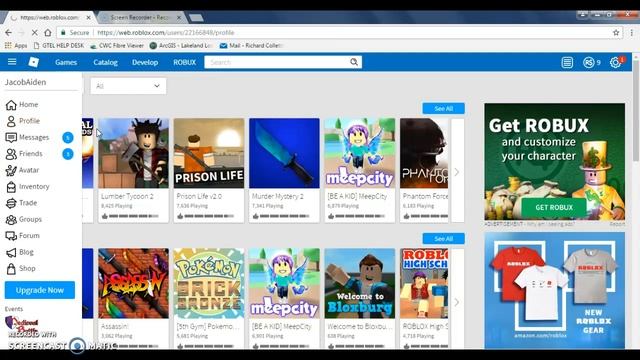Close the Screen Recorder tab
The width and height of the screenshot is (640, 360).
click(178, 18)
